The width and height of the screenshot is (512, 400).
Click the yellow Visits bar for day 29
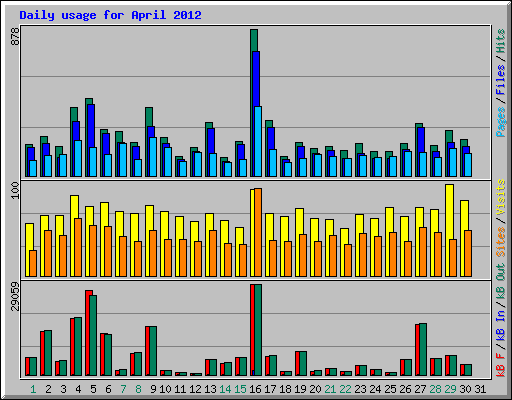click(x=449, y=212)
